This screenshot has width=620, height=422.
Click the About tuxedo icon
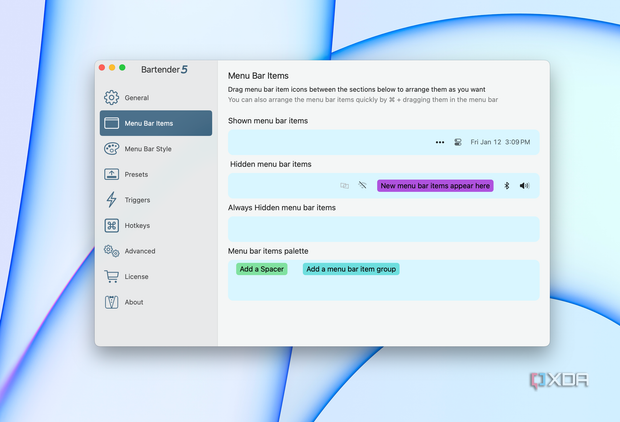pos(112,302)
